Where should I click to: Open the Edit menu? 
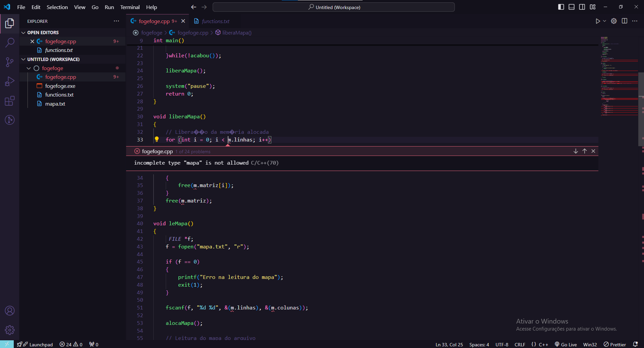point(36,7)
